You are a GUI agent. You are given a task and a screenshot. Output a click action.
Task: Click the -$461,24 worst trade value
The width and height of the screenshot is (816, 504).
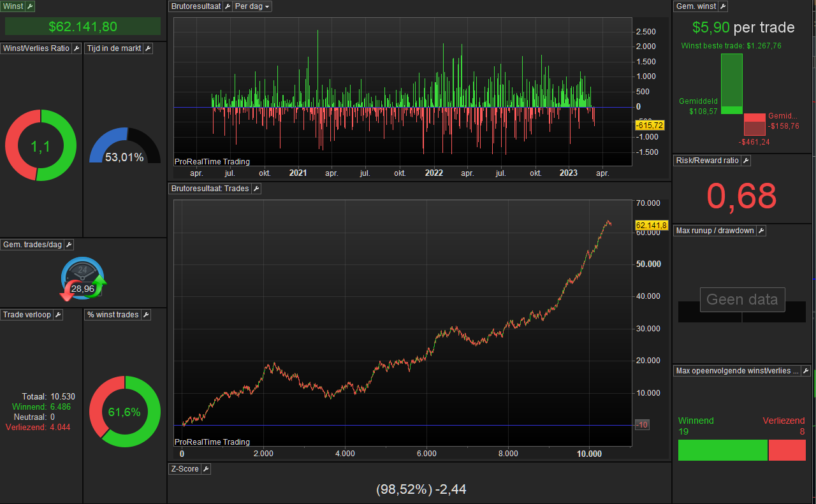[754, 141]
